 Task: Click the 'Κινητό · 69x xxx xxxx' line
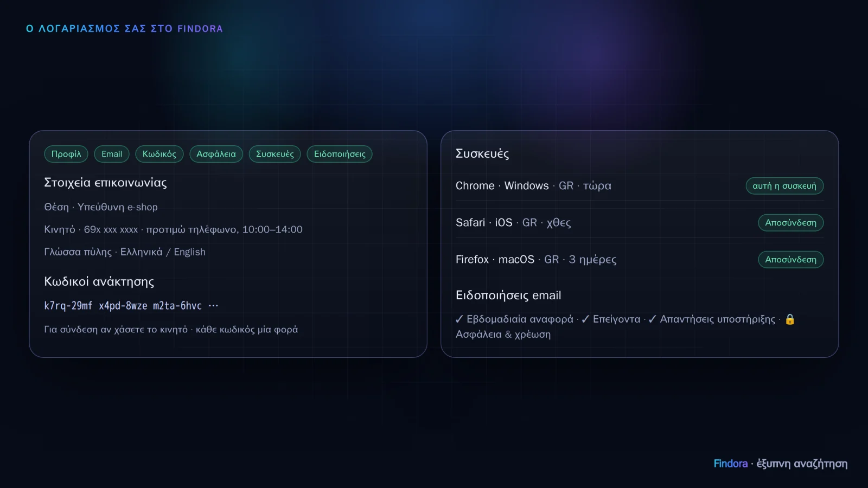173,229
